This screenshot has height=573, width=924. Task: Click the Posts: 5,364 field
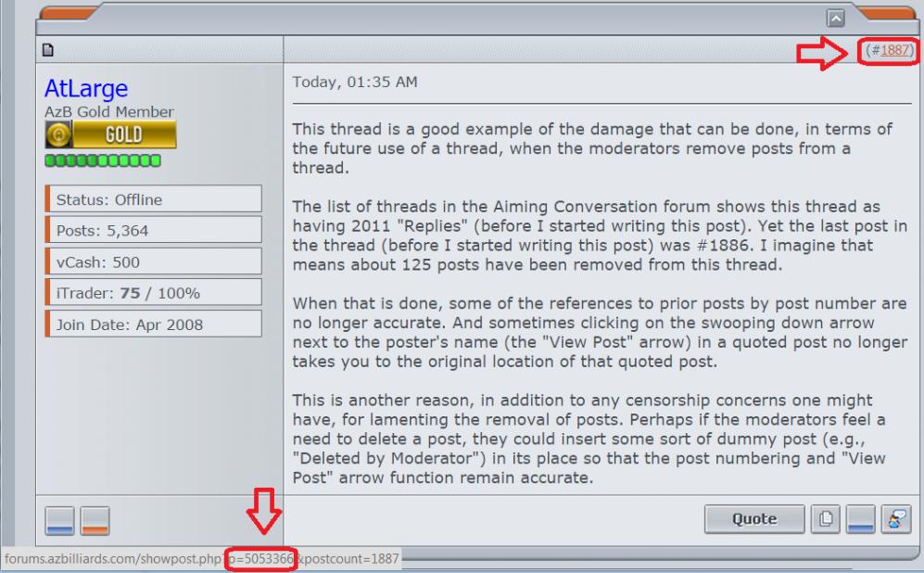(153, 230)
